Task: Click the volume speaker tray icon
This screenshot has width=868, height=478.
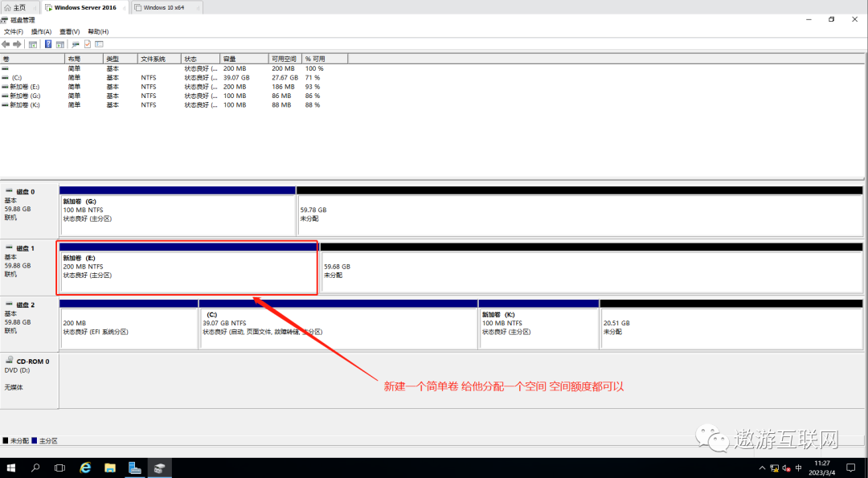Action: 787,468
